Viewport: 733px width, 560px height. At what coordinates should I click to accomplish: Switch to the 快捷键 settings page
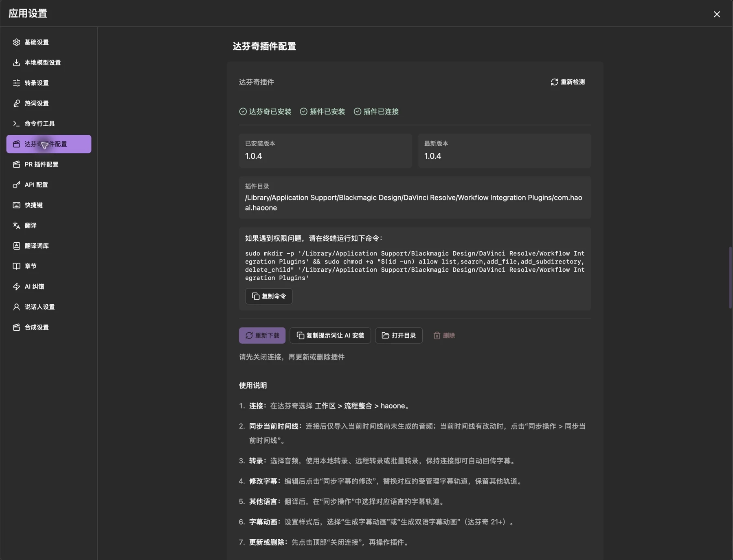click(49, 205)
